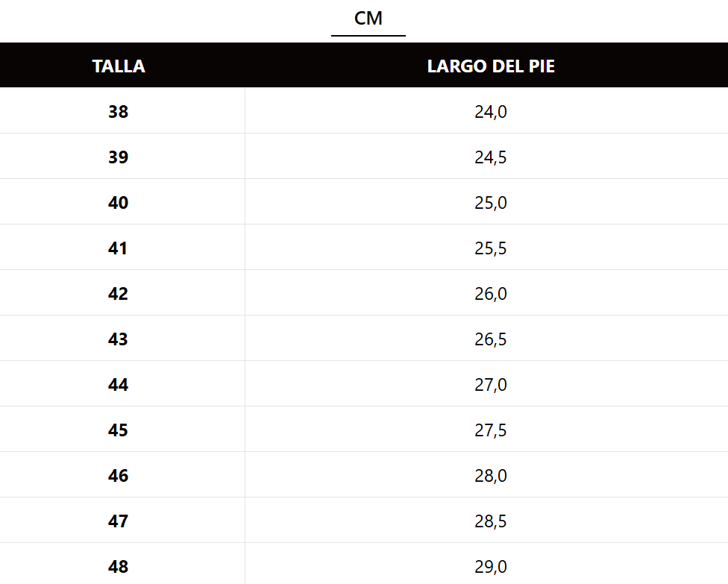The image size is (728, 584).
Task: Select the size 44 cell
Action: pos(118,385)
